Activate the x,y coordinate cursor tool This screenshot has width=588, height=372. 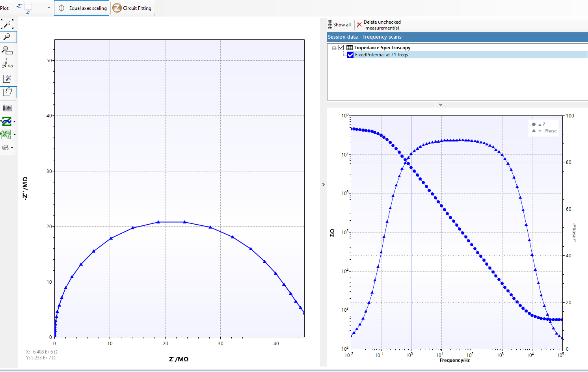click(x=7, y=63)
